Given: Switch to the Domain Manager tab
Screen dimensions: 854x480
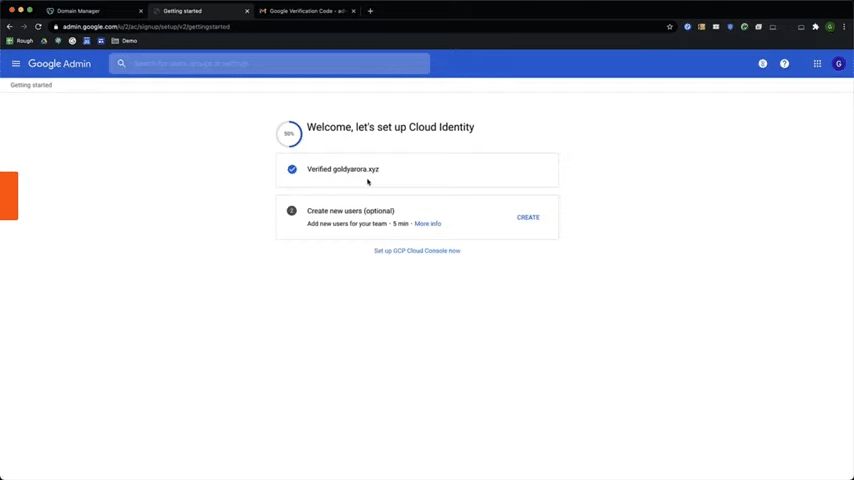Looking at the screenshot, I should (x=93, y=11).
